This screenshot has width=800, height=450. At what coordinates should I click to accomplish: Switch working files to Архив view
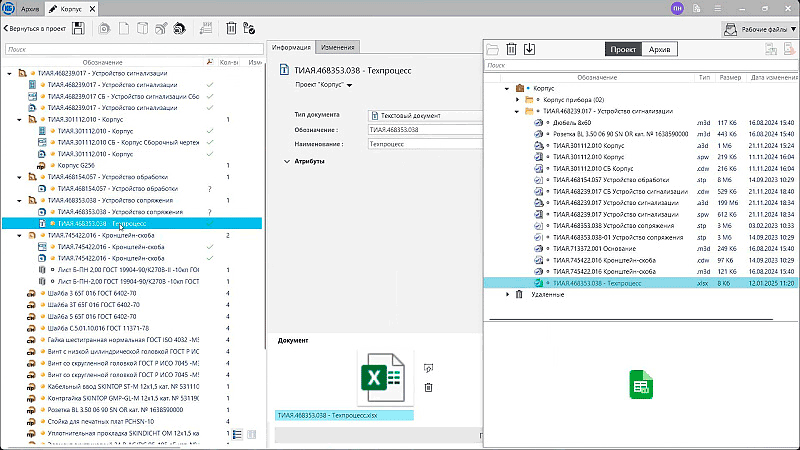click(659, 49)
